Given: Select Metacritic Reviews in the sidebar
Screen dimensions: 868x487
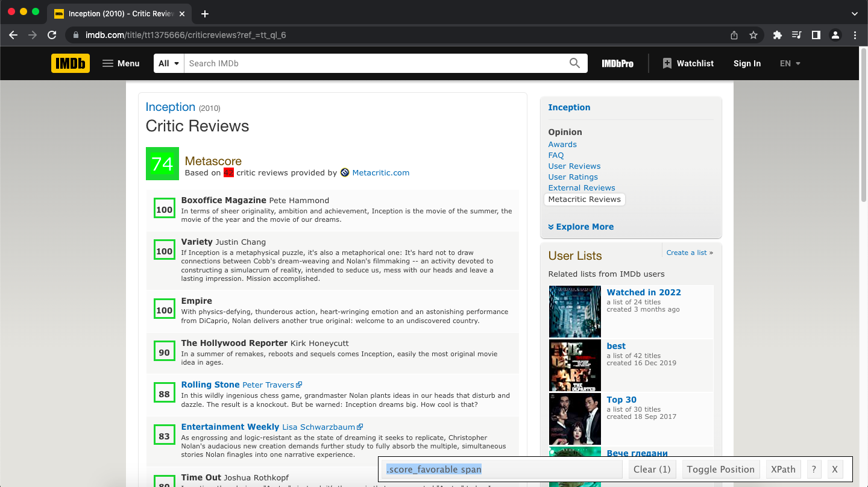Looking at the screenshot, I should coord(585,200).
